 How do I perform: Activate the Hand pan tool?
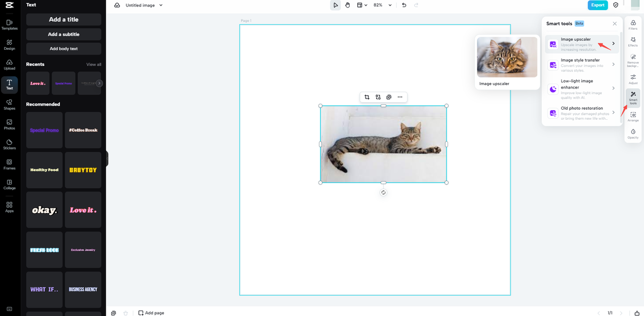[348, 5]
